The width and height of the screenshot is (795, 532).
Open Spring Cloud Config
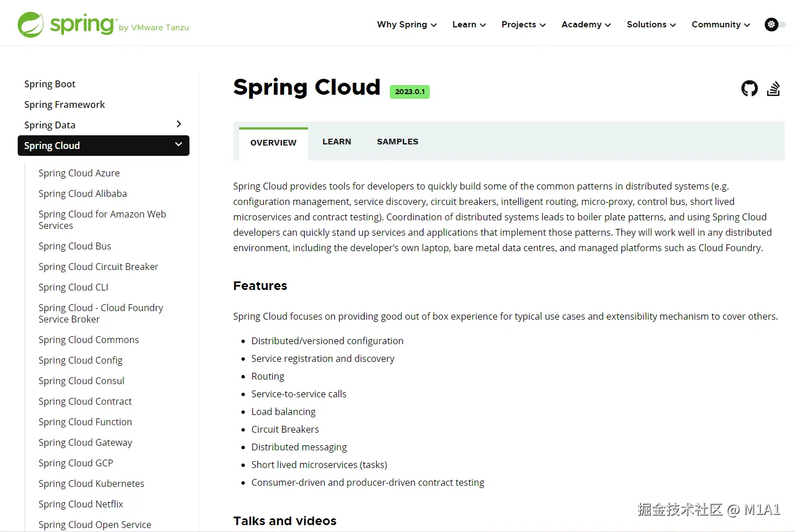pyautogui.click(x=80, y=360)
